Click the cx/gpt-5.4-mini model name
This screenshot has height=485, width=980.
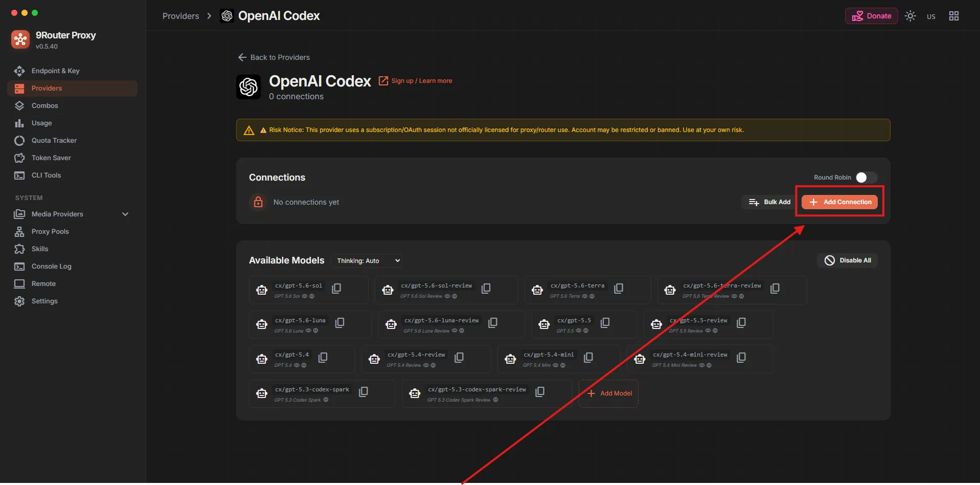point(549,355)
